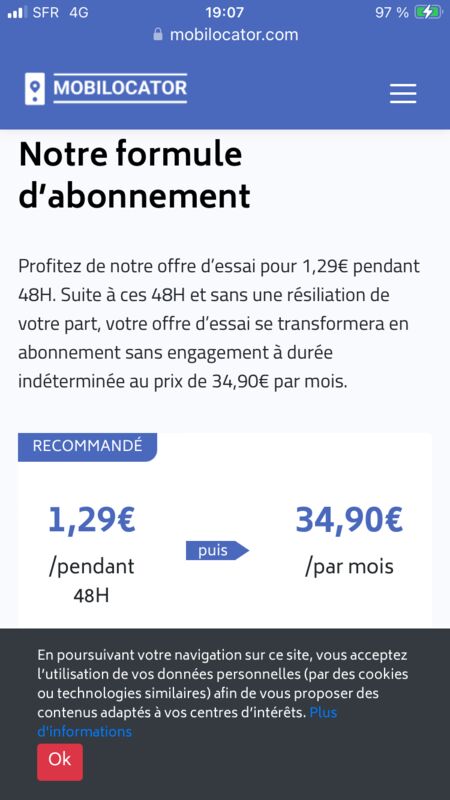The height and width of the screenshot is (800, 450).
Task: Open the hamburger navigation menu
Action: 403,93
